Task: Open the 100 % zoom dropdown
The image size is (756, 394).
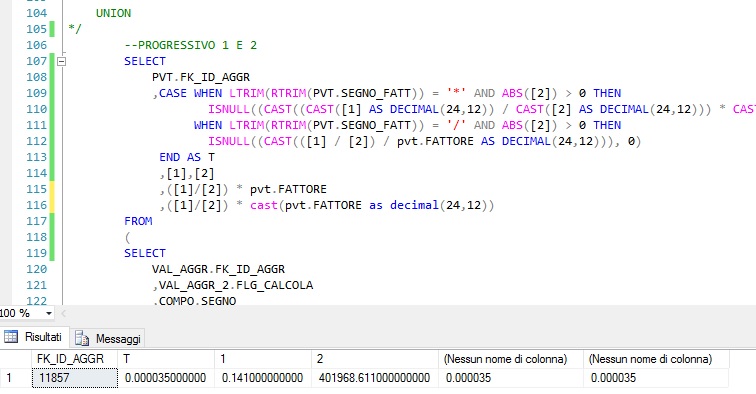Action: pos(48,313)
